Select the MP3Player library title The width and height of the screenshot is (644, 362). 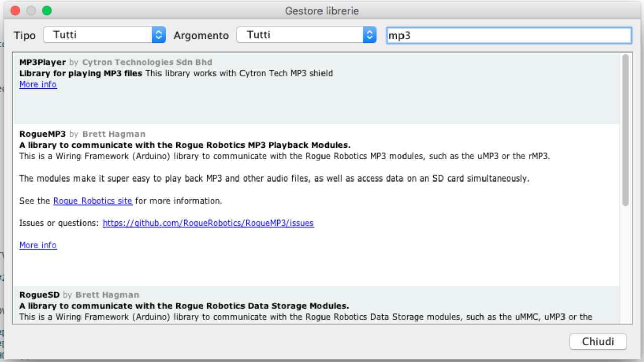[x=42, y=62]
